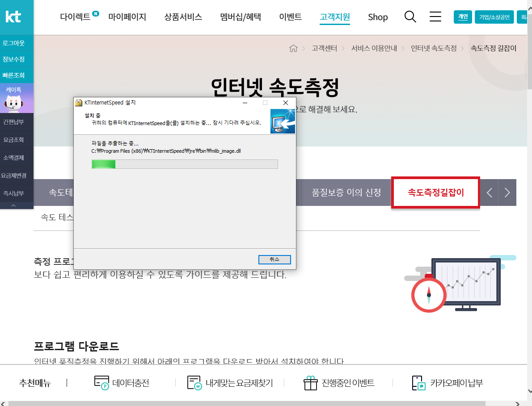
Task: Click the 추천메뉴 label
Action: click(35, 383)
